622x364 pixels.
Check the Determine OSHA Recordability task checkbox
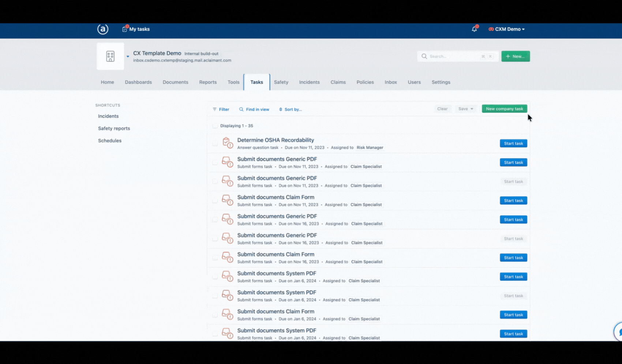pos(215,143)
